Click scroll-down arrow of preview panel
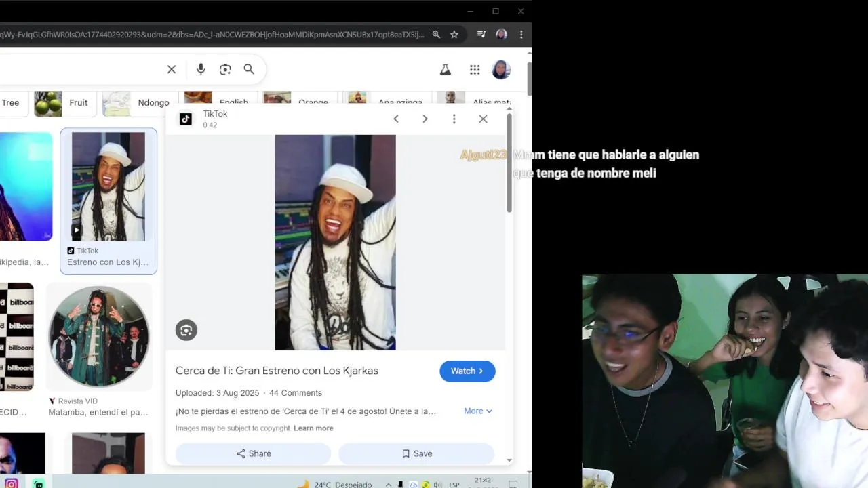 509,460
